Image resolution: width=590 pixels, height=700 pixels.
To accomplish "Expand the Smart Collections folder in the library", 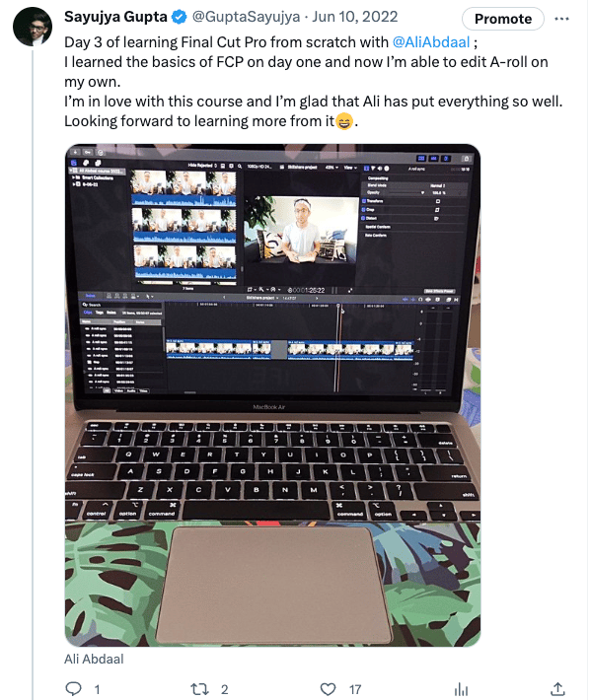I will (x=74, y=177).
